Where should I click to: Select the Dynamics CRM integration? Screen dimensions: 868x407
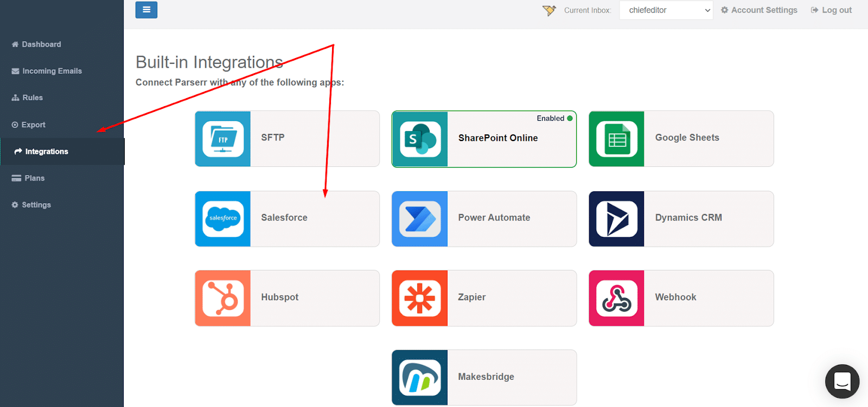[x=681, y=219]
